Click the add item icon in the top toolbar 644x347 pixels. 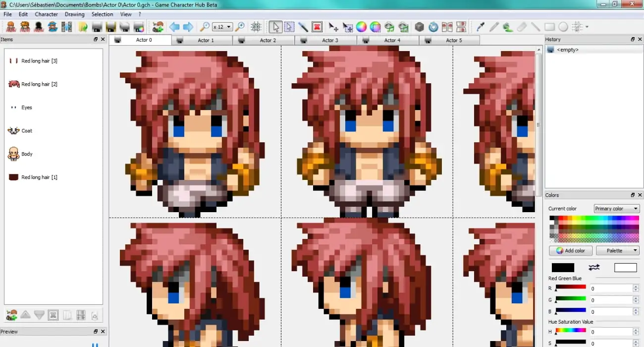tap(159, 27)
